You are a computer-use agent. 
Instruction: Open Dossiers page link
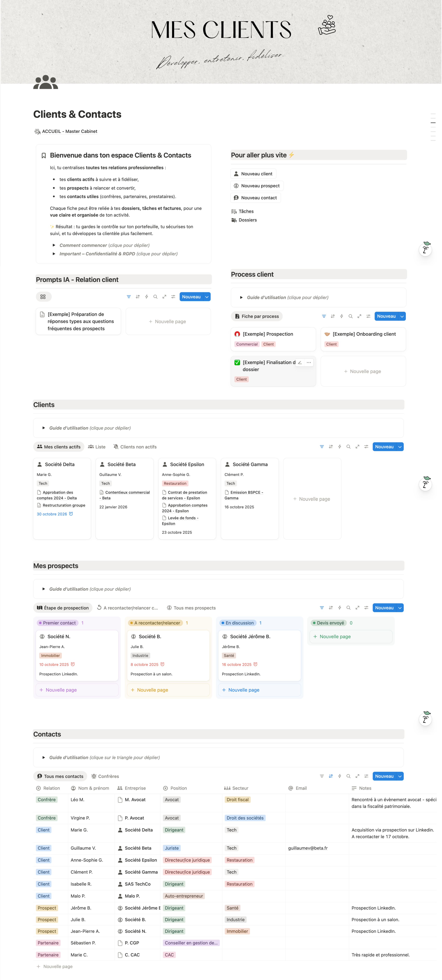pyautogui.click(x=244, y=220)
